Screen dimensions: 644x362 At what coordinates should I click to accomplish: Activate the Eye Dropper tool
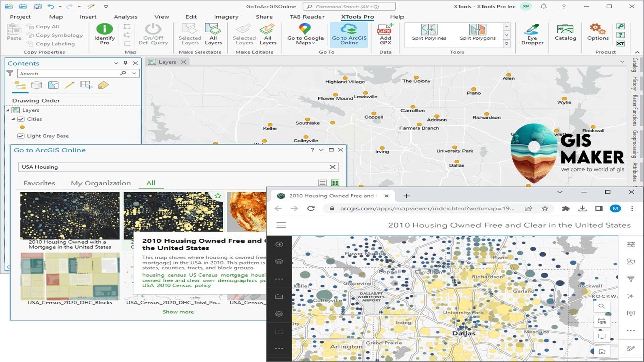point(532,34)
